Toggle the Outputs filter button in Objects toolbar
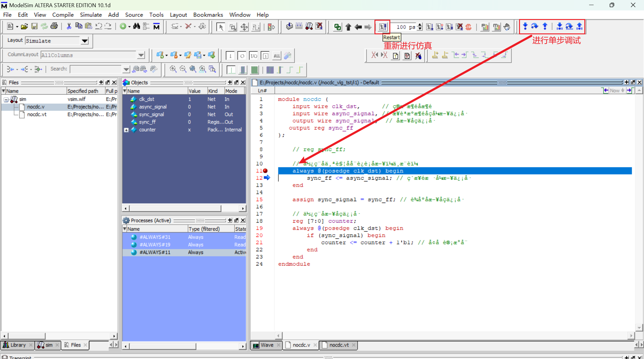Image resolution: width=644 pixels, height=359 pixels. [242, 56]
